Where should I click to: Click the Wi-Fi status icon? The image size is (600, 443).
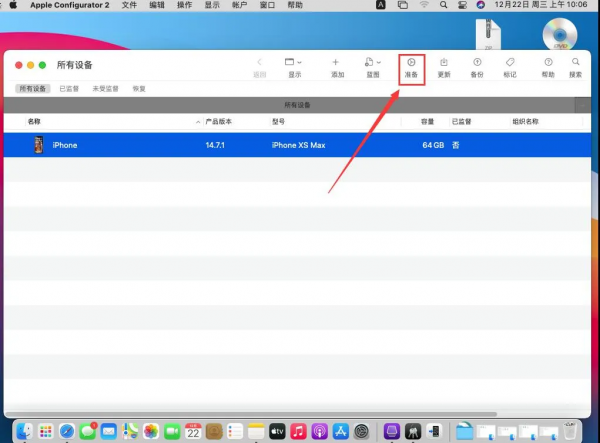(424, 5)
